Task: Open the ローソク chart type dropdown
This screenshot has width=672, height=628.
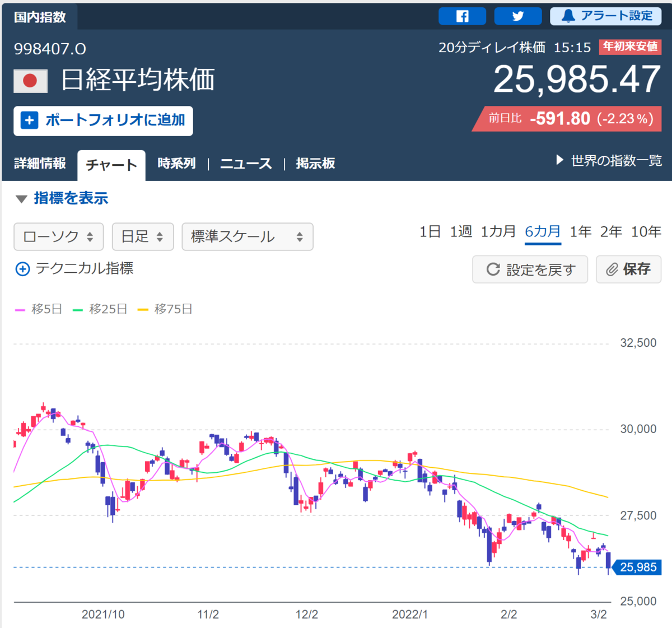Action: click(58, 236)
